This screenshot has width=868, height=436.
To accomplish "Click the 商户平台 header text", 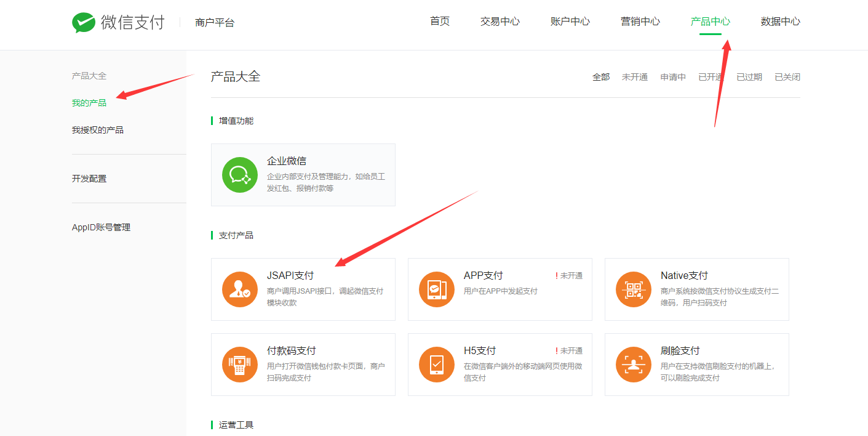I will point(215,23).
